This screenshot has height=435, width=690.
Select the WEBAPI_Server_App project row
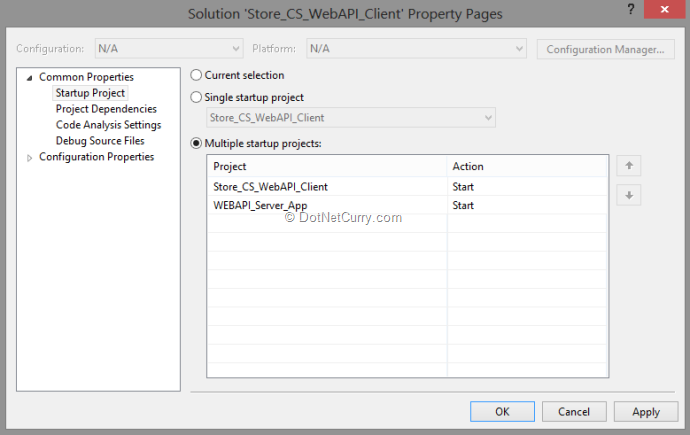tap(327, 205)
